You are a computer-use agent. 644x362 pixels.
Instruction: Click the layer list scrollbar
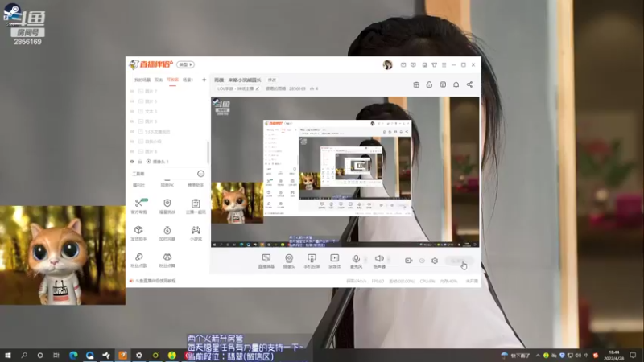tap(208, 151)
